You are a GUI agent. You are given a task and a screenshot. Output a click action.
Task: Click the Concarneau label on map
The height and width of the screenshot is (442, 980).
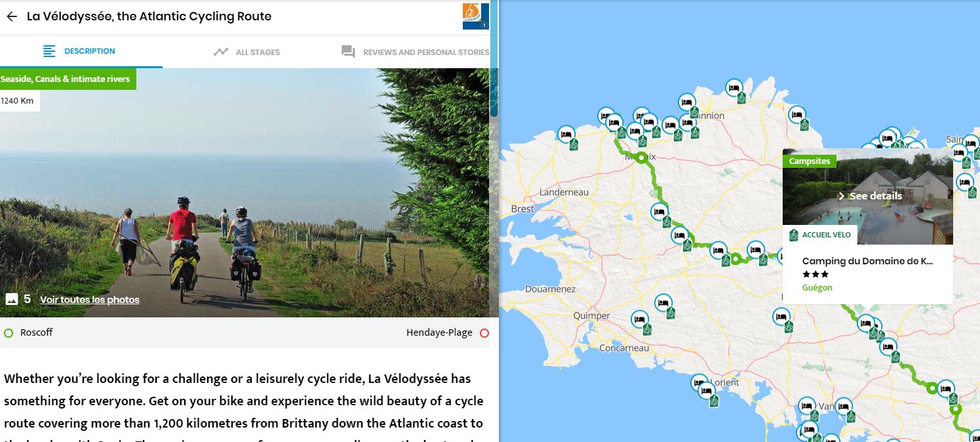tap(624, 348)
